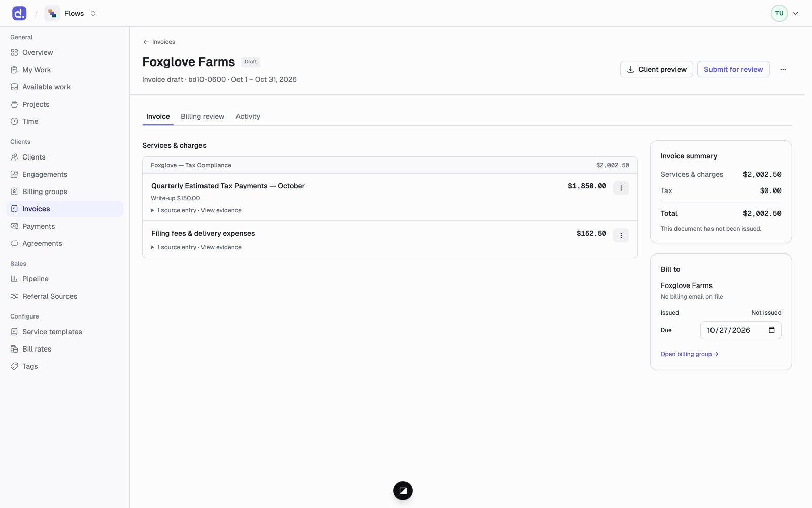
Task: Open Overview in the sidebar
Action: [x=64, y=52]
